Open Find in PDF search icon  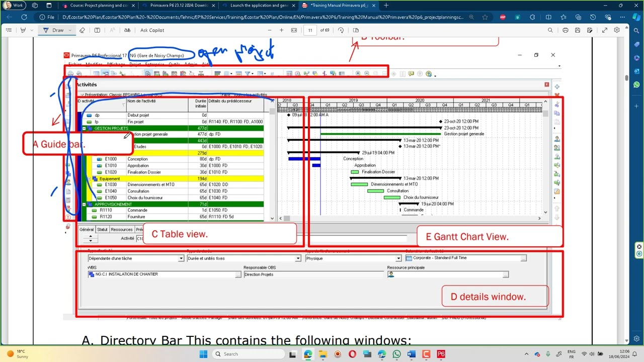(550, 30)
